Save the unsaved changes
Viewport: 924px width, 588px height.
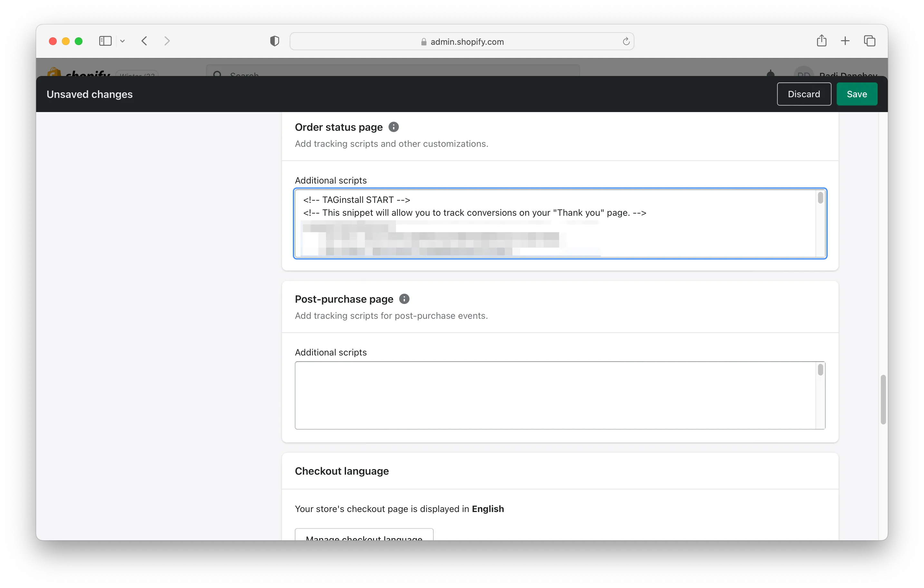click(856, 94)
